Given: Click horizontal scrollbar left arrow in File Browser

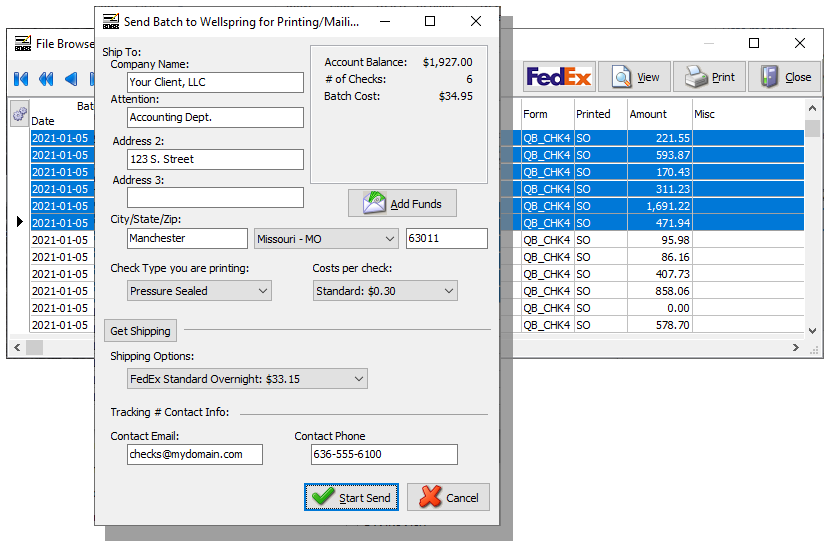Looking at the screenshot, I should coord(17,347).
